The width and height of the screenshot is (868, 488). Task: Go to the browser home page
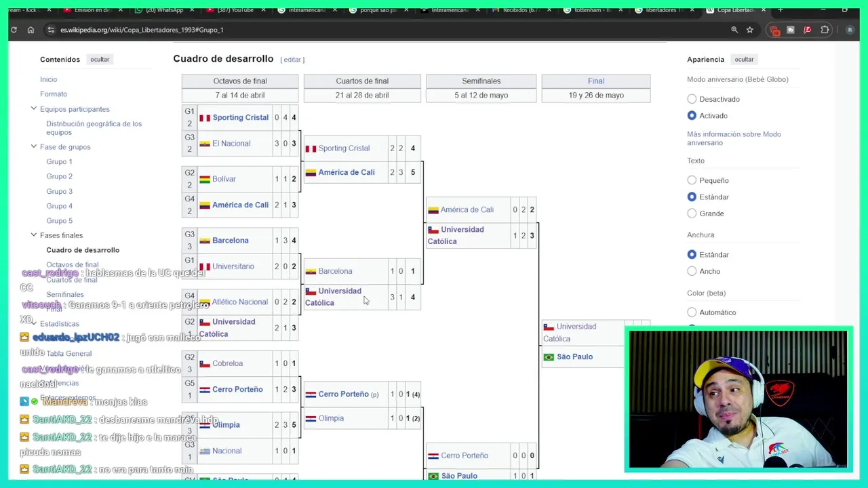[x=31, y=30]
